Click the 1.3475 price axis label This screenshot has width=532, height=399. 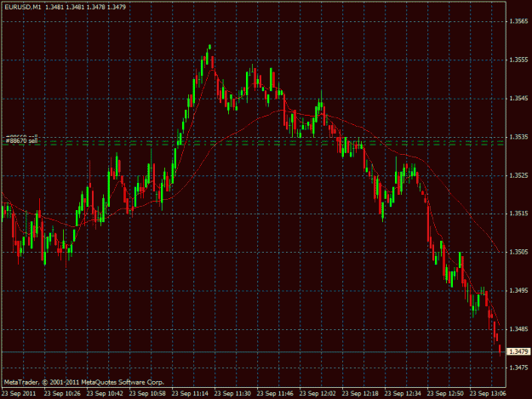coord(518,368)
